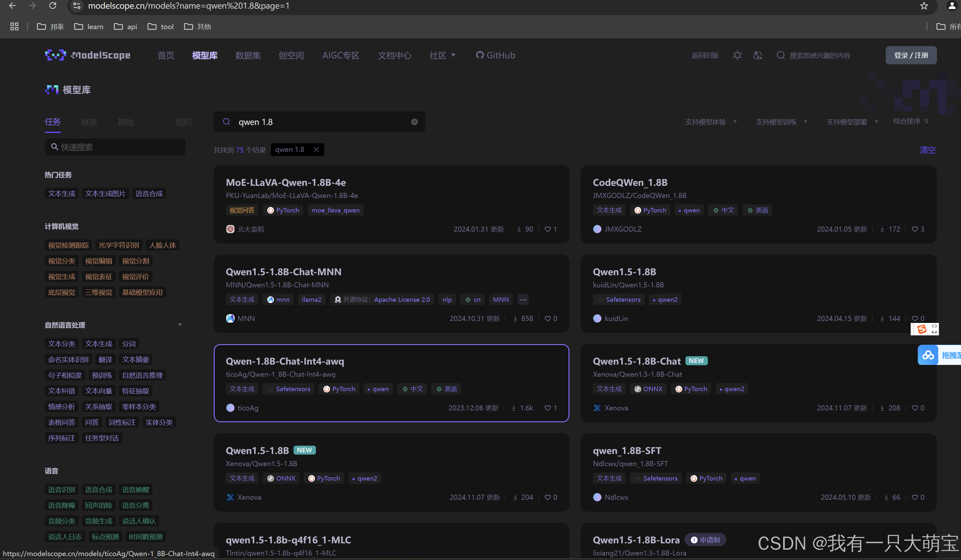Toggle the light/dark theme sun icon
The width and height of the screenshot is (961, 560).
737,55
